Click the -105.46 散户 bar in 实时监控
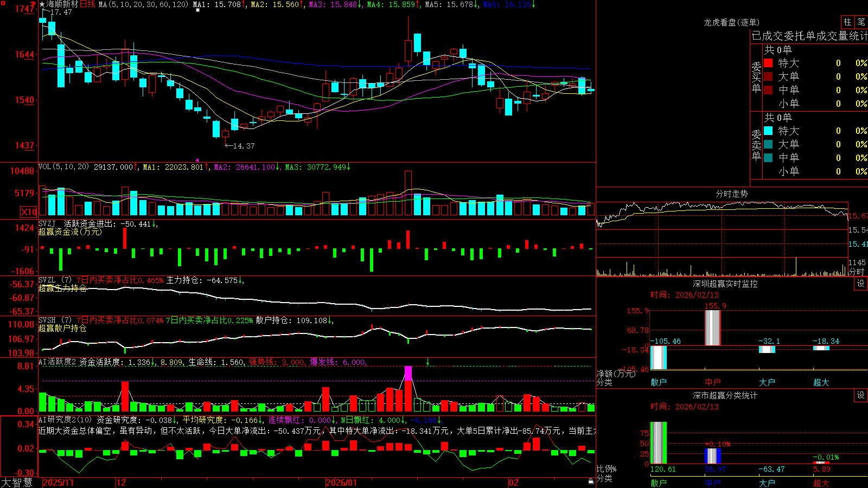 pos(659,357)
